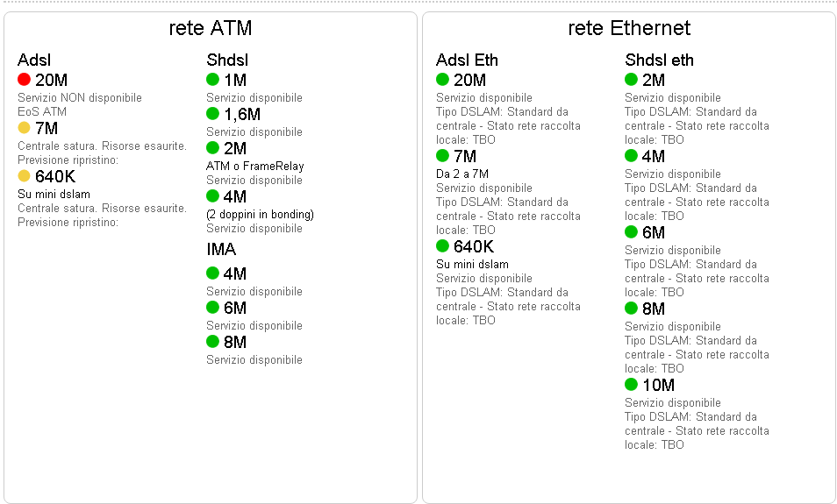Click the green dot beside Shdsl eth 10M
This screenshot has width=837, height=504.
pyautogui.click(x=631, y=384)
